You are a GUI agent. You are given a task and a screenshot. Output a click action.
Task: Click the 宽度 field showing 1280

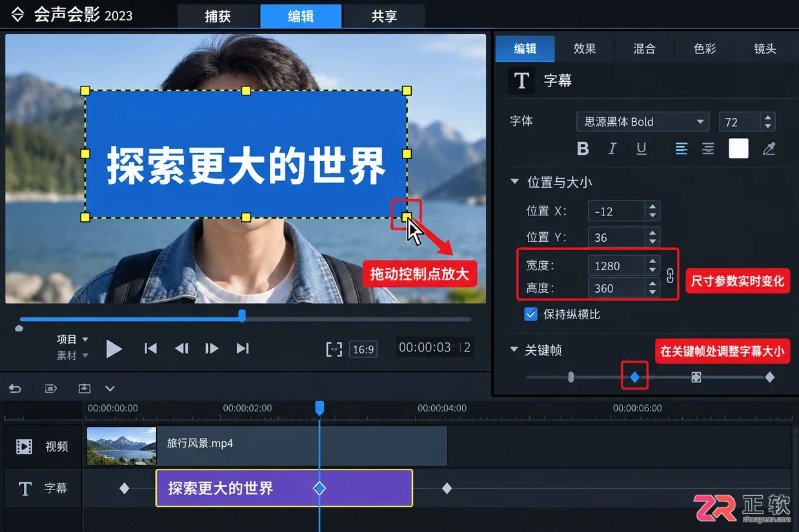[618, 266]
